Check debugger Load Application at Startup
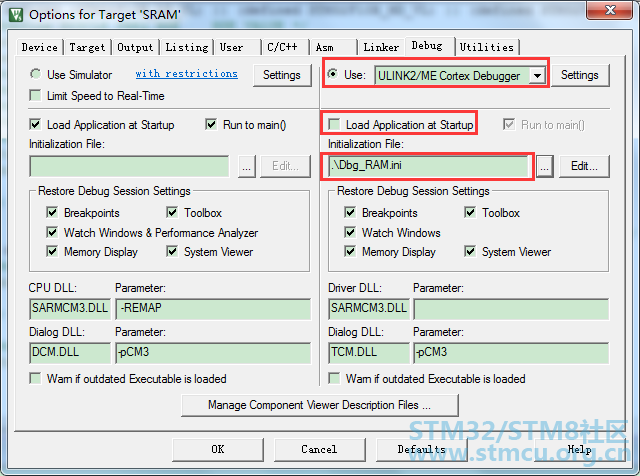Viewport: 640px width, 476px height. coord(334,124)
